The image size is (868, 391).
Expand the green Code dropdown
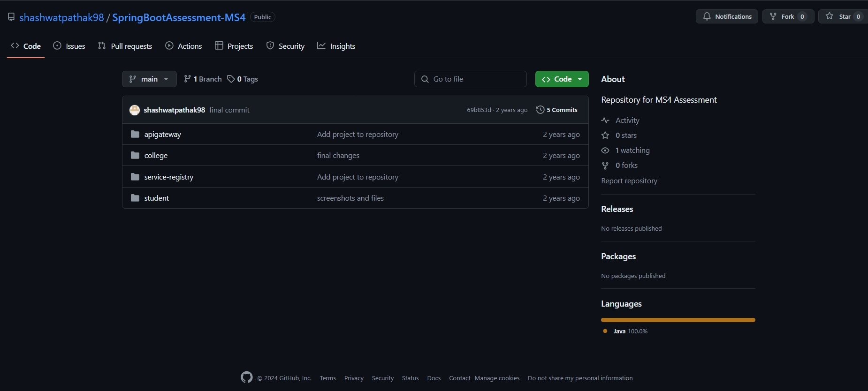562,79
